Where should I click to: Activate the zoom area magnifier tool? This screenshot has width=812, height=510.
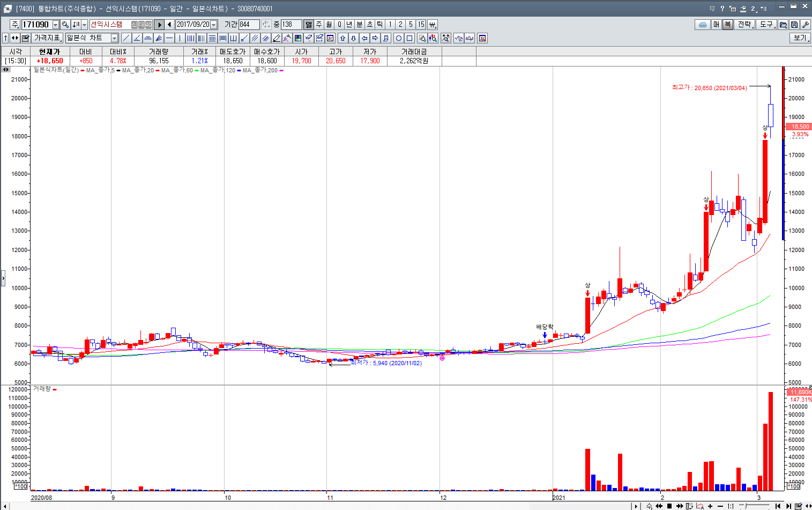[x=422, y=38]
